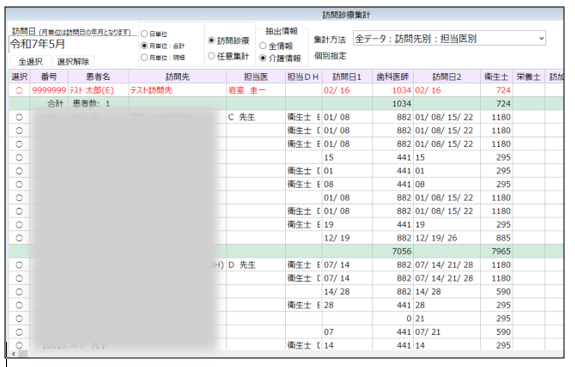Select the row circle for D 先生 row
The image size is (575, 367).
pyautogui.click(x=19, y=265)
